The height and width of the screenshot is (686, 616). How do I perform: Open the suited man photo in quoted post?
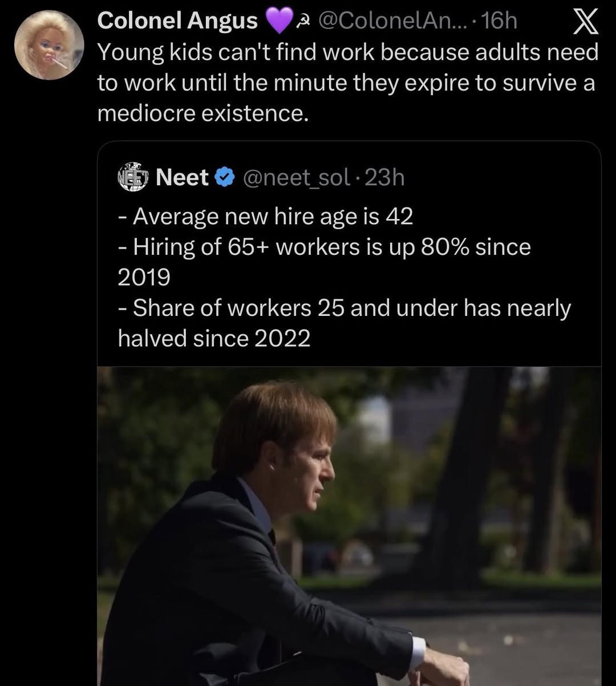(x=349, y=526)
